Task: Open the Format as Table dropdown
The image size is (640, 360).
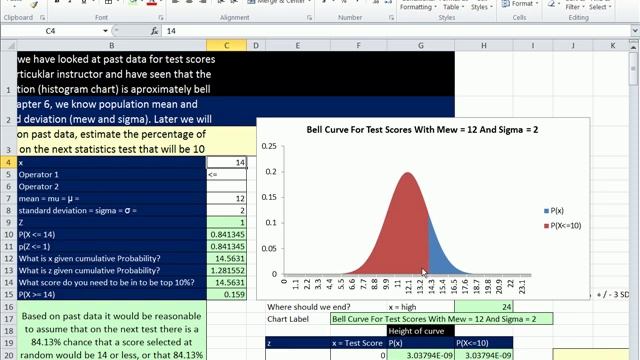Action: click(453, 6)
